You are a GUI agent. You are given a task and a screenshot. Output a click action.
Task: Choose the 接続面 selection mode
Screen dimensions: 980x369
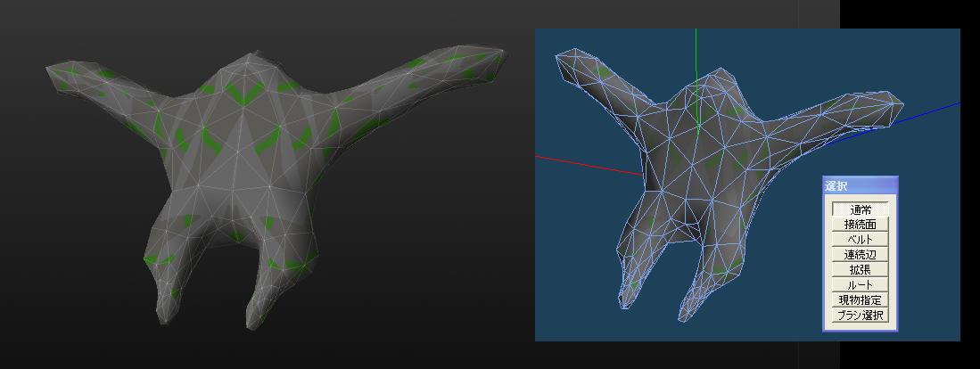coord(860,224)
